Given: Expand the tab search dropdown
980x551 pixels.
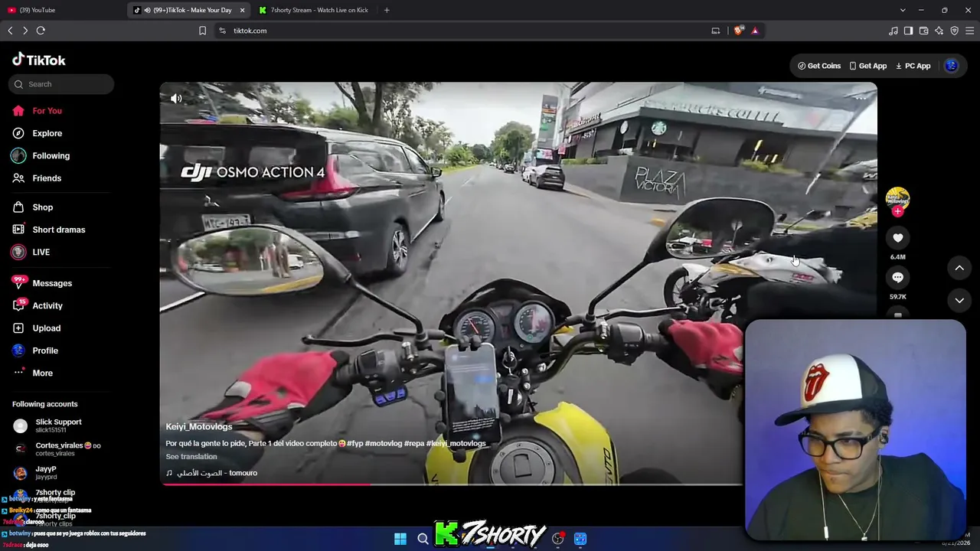Looking at the screenshot, I should click(903, 10).
